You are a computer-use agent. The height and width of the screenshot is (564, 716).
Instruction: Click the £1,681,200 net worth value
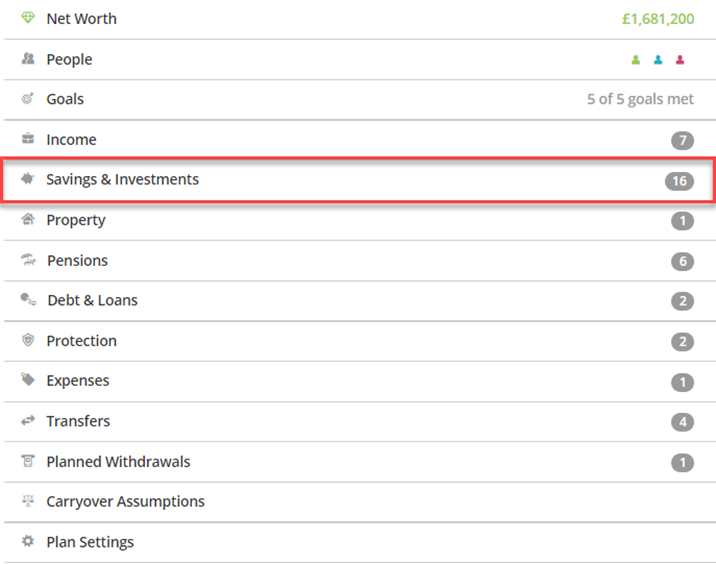pos(658,19)
